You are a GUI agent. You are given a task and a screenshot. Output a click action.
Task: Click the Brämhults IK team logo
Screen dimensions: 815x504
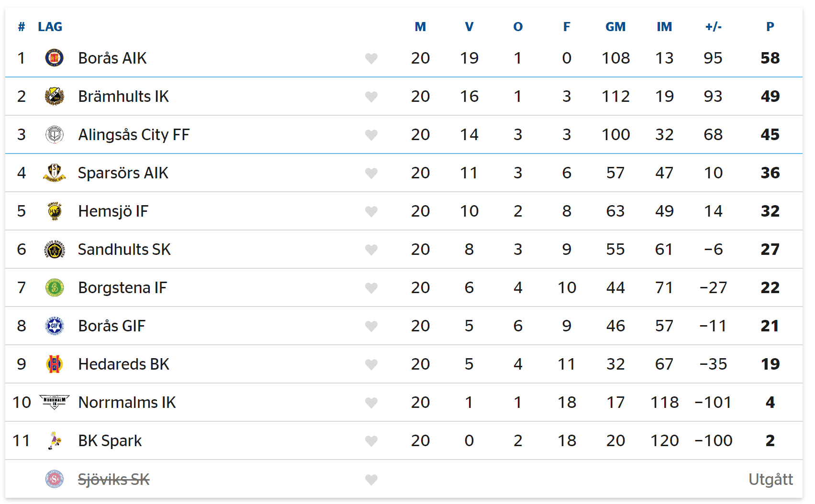(54, 96)
